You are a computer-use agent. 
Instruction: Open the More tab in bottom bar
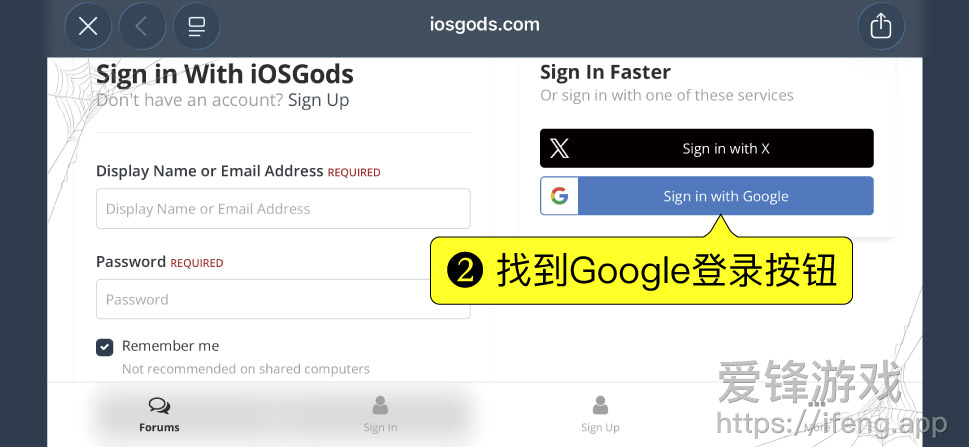coord(819,415)
